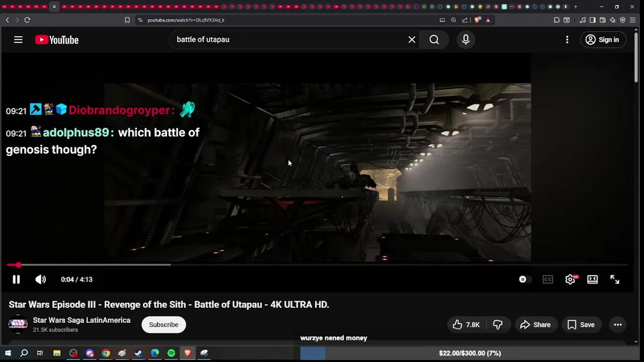The image size is (644, 362).
Task: Click the browser address bar URL
Action: [186, 20]
